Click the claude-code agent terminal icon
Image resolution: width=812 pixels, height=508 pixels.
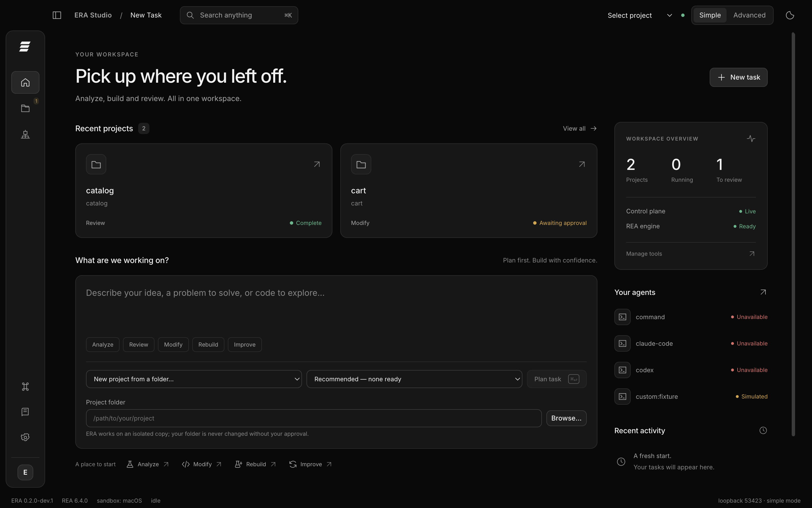[623, 343]
